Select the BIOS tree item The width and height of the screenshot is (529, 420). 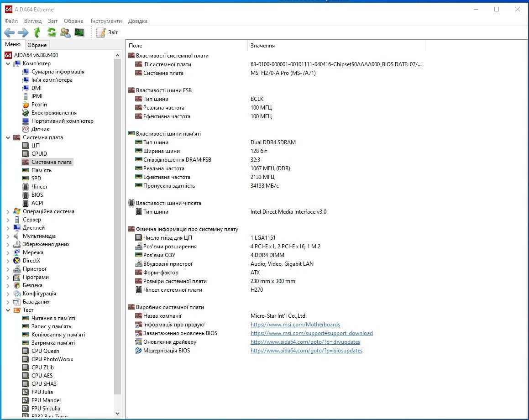37,195
